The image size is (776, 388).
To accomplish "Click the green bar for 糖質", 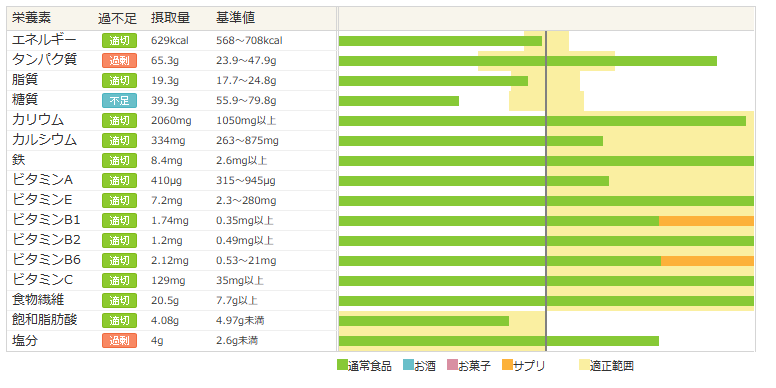I will click(399, 100).
